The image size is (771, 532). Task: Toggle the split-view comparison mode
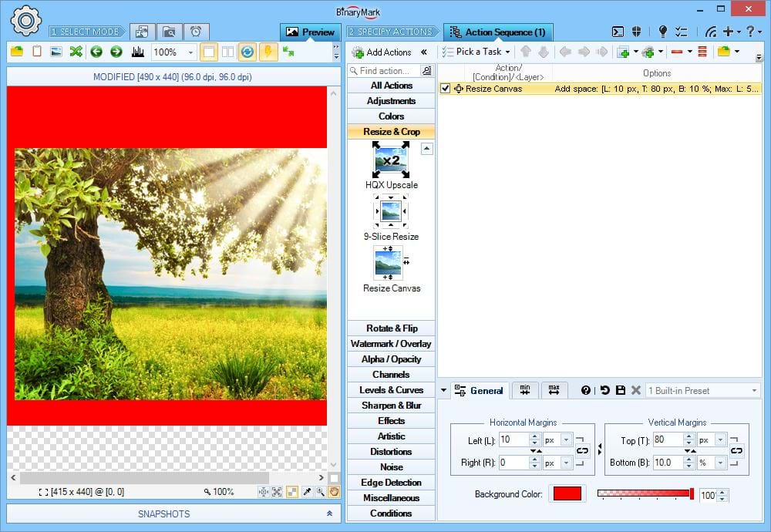tap(227, 52)
